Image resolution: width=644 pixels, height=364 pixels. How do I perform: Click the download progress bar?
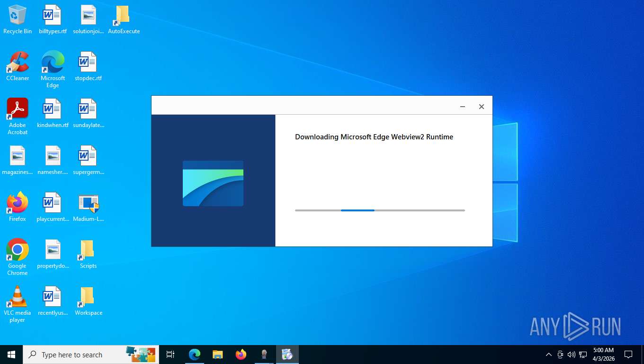click(380, 210)
